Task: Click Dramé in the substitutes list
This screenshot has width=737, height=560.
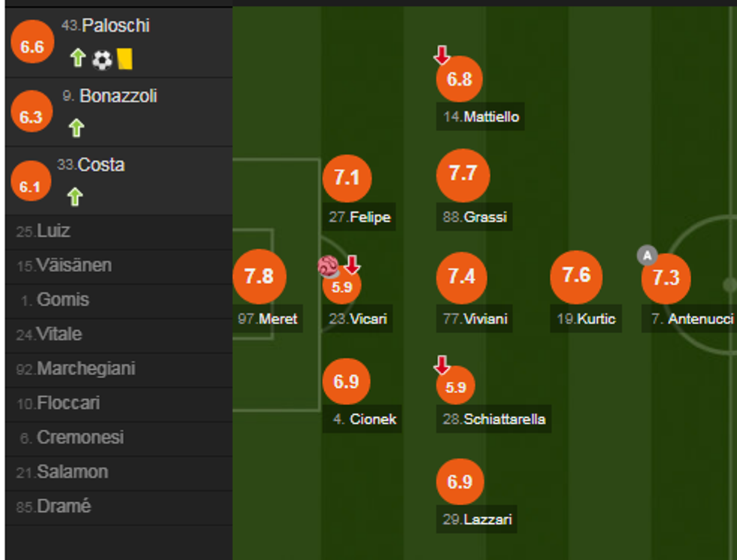Action: (x=63, y=506)
